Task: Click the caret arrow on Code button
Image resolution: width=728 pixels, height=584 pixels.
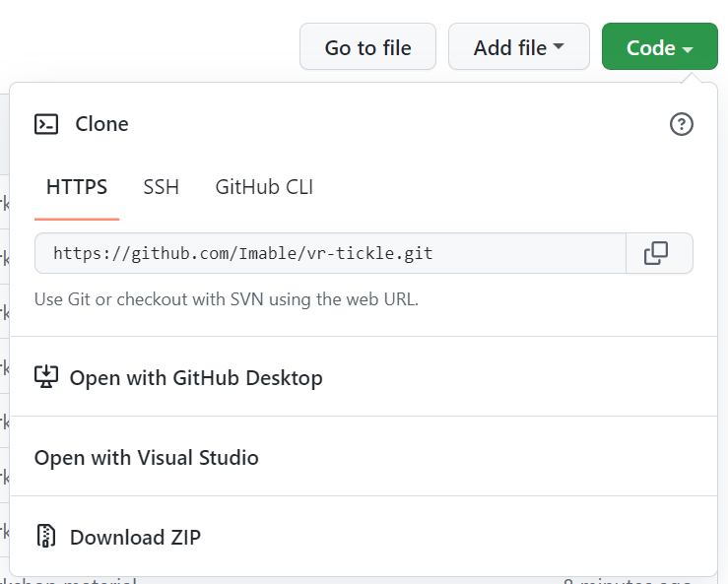Action: coord(688,48)
